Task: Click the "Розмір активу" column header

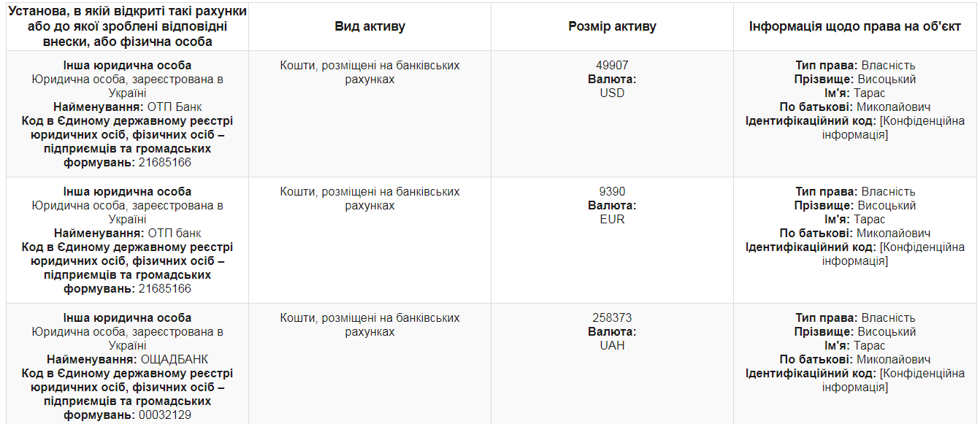Action: pyautogui.click(x=612, y=27)
